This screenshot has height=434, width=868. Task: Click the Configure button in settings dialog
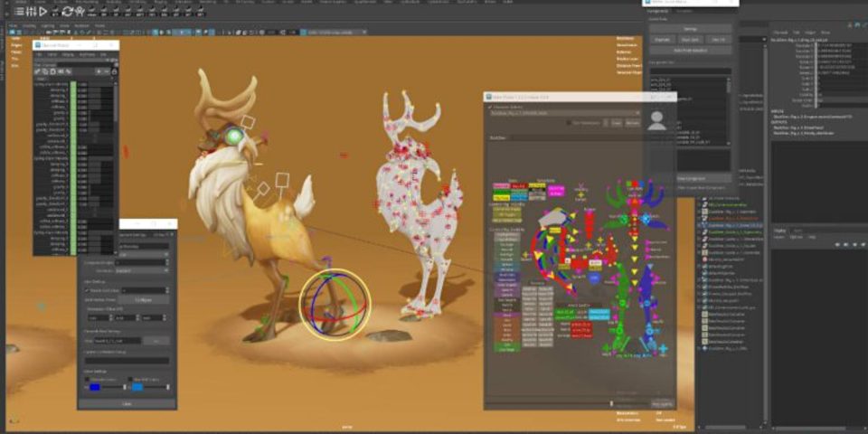click(x=144, y=299)
